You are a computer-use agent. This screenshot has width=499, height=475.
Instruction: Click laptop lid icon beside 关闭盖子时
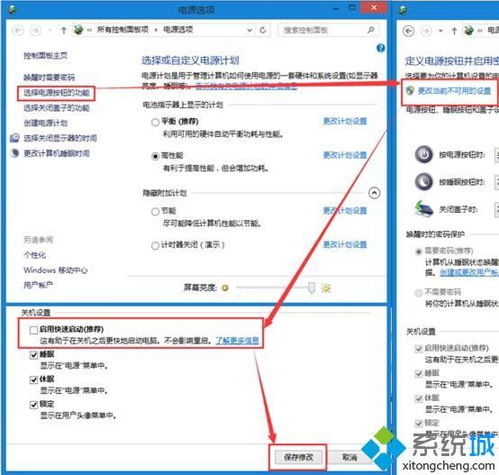tap(424, 209)
